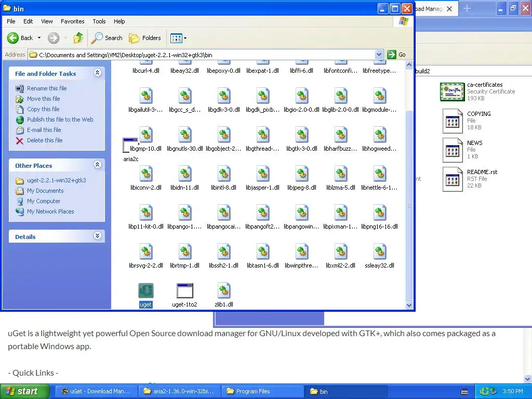Open My Network Places link
Image resolution: width=532 pixels, height=399 pixels.
50,211
